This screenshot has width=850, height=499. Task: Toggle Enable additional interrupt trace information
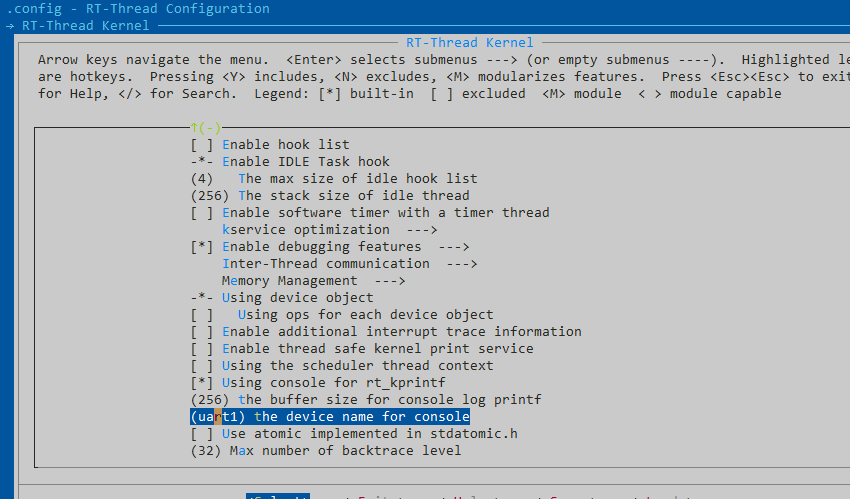click(x=202, y=332)
